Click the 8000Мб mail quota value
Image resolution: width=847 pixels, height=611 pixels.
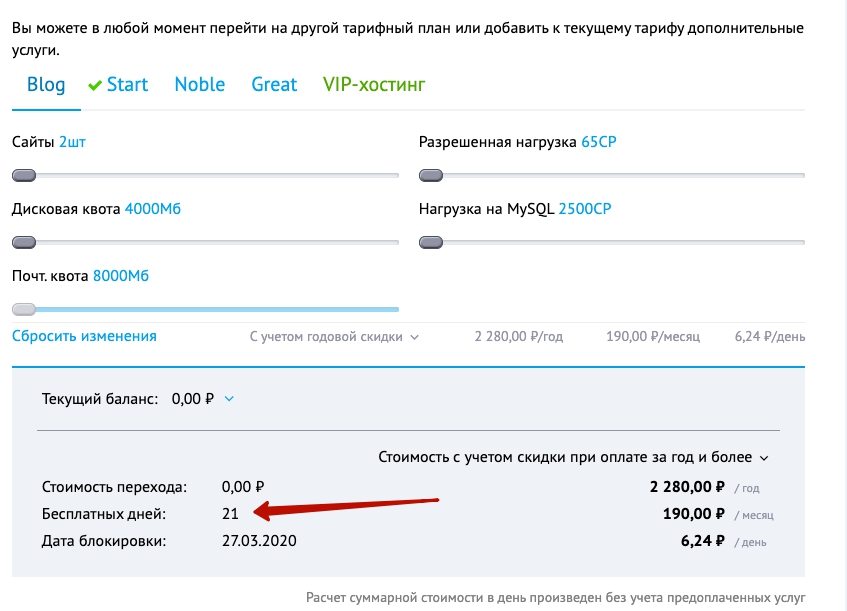tap(120, 276)
